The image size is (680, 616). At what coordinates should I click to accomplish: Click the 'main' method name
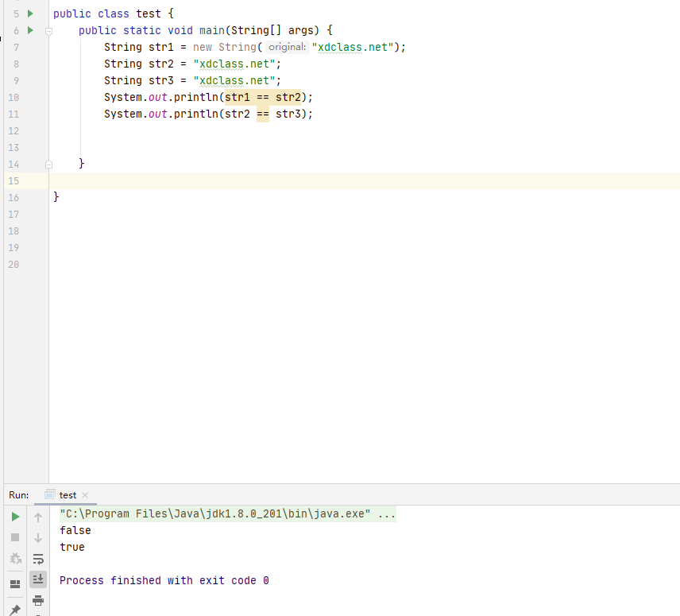point(212,30)
